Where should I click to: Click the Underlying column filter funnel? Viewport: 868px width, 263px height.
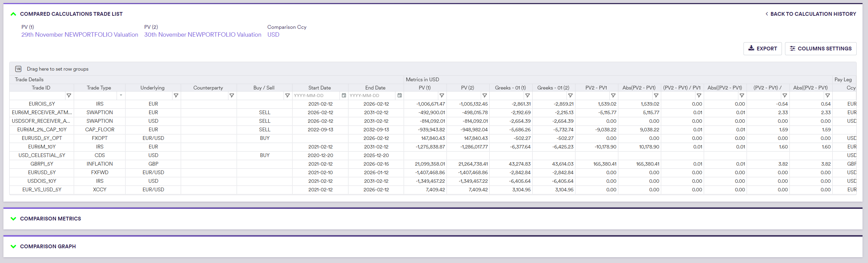[176, 96]
